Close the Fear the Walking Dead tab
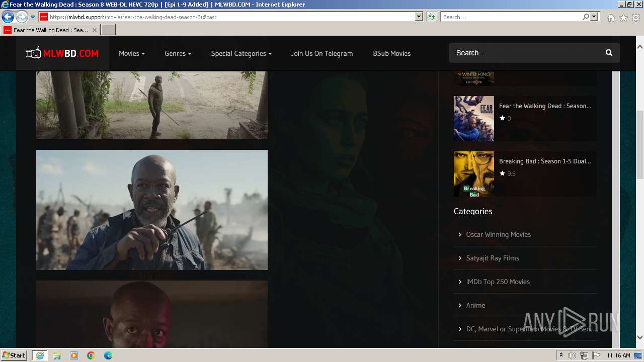 point(94,30)
